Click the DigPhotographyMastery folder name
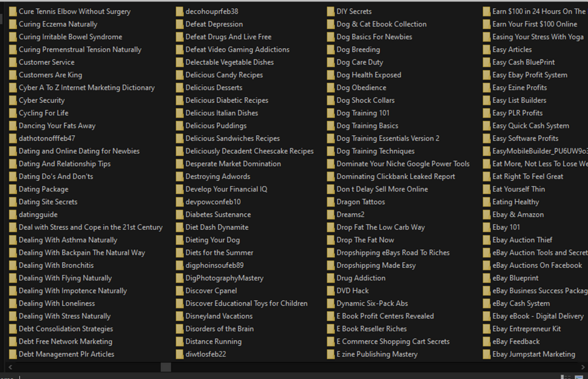Screen dimensions: 588x379 coord(224,278)
